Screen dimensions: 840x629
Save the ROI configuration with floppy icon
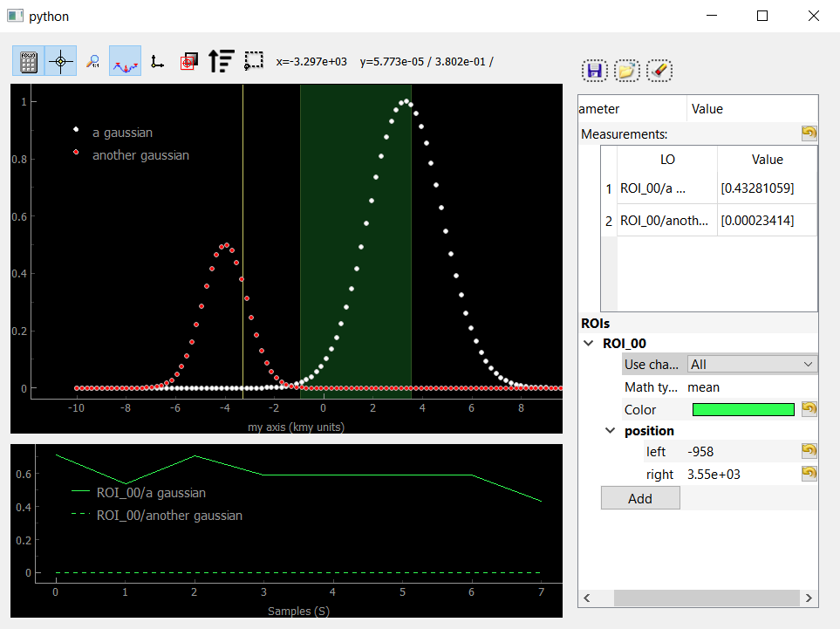595,71
